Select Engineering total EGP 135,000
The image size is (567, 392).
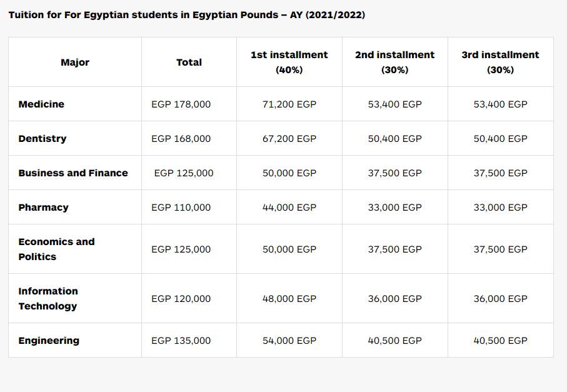(181, 341)
